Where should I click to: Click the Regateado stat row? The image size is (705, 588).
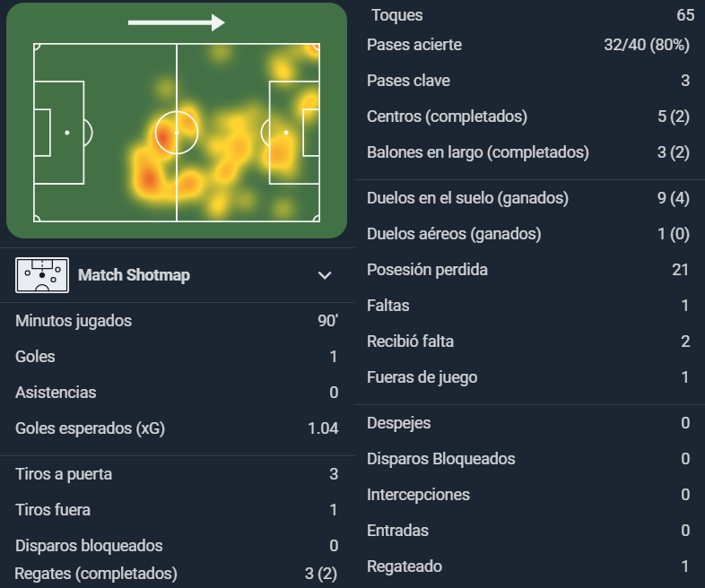tap(528, 566)
